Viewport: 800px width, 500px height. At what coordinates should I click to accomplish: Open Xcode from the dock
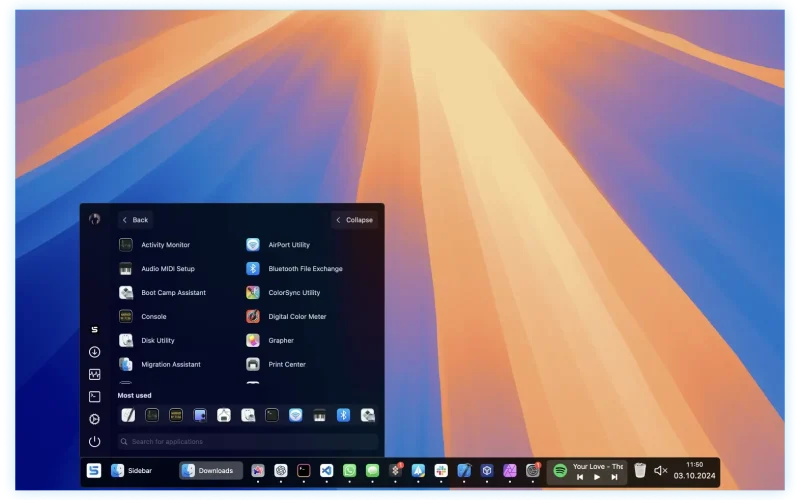(x=464, y=471)
